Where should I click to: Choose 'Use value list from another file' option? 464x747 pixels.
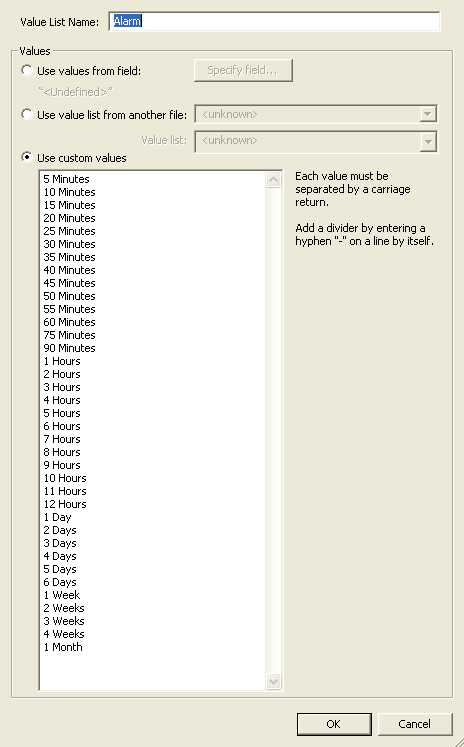[x=27, y=114]
